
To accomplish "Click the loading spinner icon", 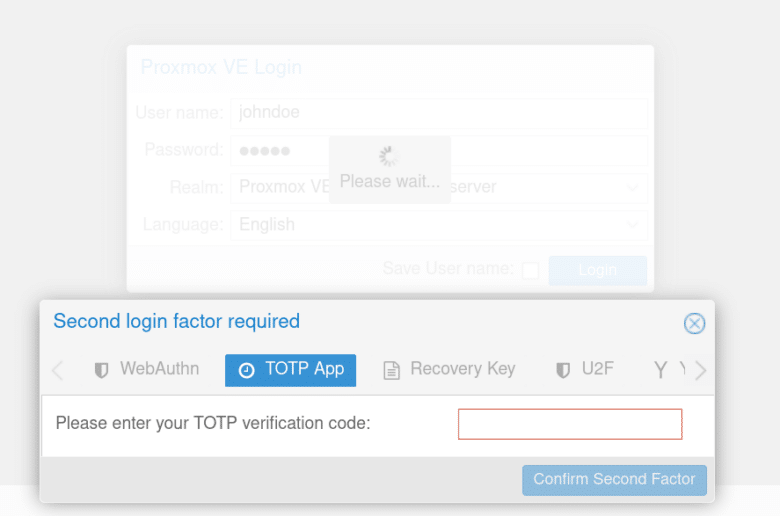I will click(x=389, y=156).
